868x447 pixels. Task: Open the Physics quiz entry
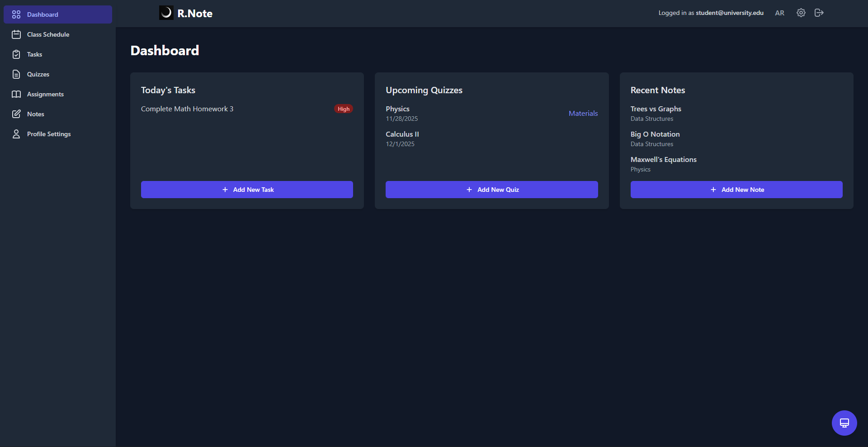coord(397,109)
